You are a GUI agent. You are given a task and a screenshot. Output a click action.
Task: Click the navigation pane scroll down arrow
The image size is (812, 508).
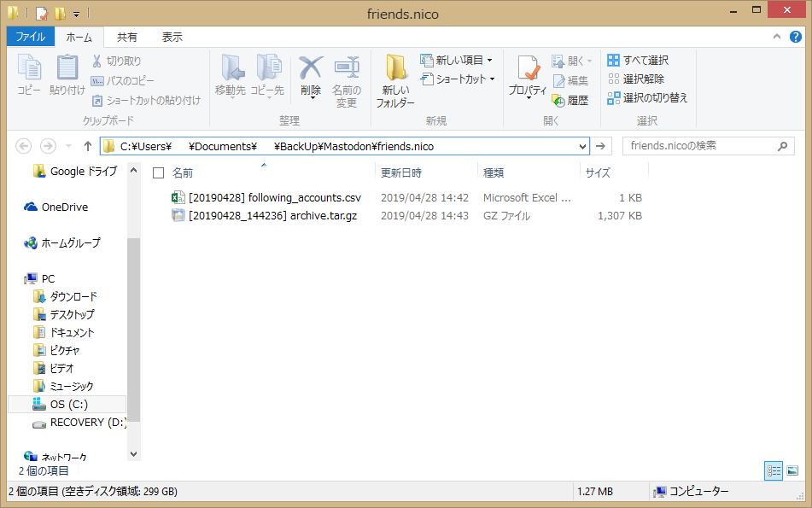point(133,454)
